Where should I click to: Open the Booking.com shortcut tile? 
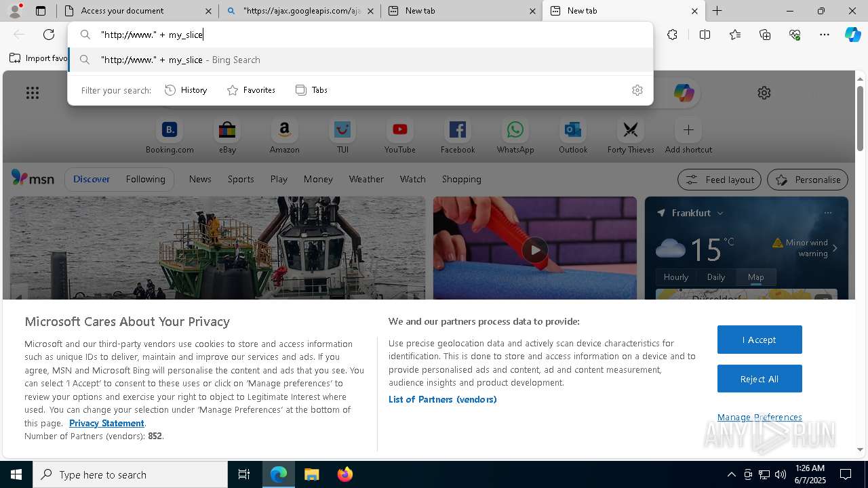point(170,136)
